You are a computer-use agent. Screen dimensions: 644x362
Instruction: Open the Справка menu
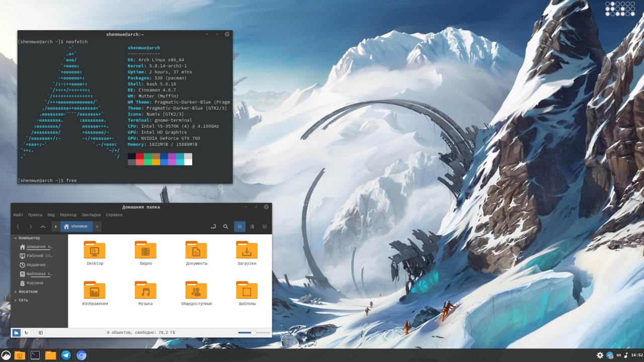[x=114, y=215]
